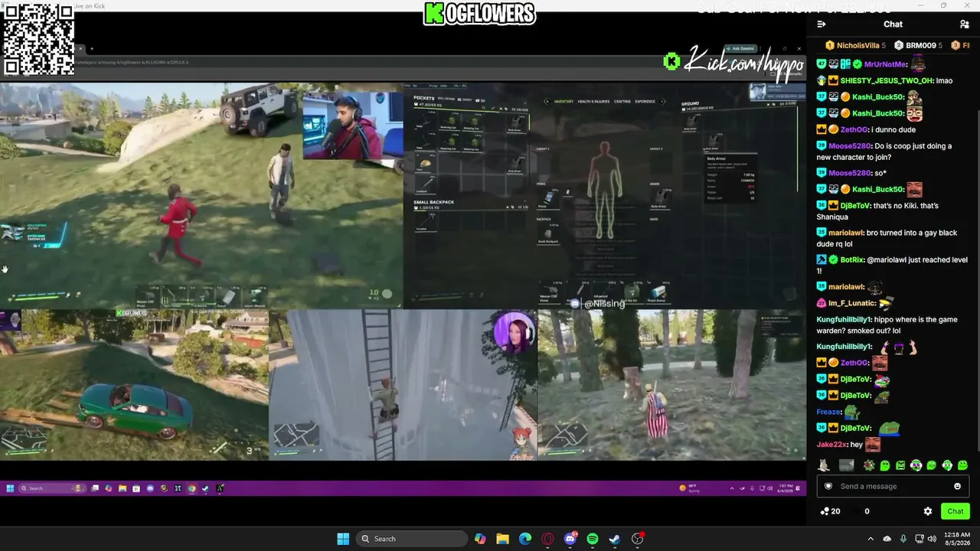This screenshot has height=551, width=980.
Task: Open chat settings gear icon
Action: (x=928, y=511)
